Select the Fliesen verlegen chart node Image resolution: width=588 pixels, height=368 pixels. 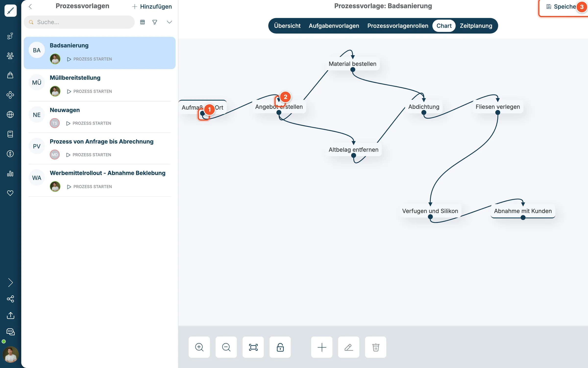(x=498, y=107)
